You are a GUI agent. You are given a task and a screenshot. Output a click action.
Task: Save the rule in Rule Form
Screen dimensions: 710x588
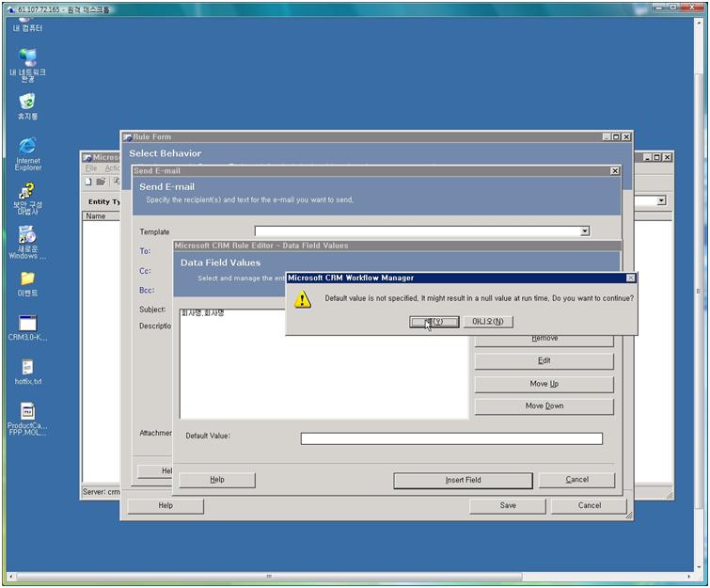[508, 505]
